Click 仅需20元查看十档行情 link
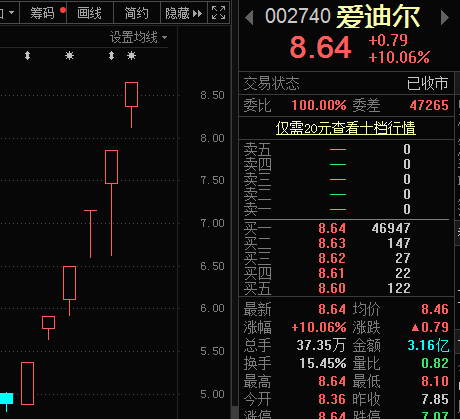This screenshot has width=460, height=419. tap(346, 128)
